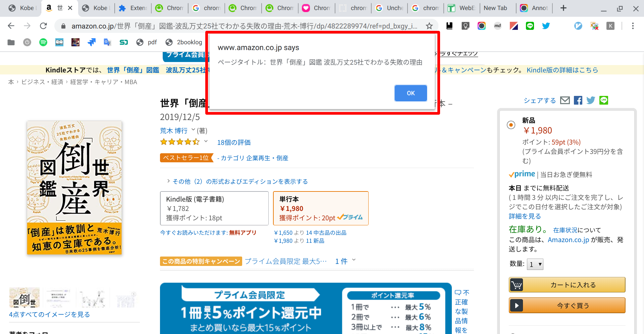Click the browser Back arrow
The width and height of the screenshot is (644, 334).
point(11,26)
